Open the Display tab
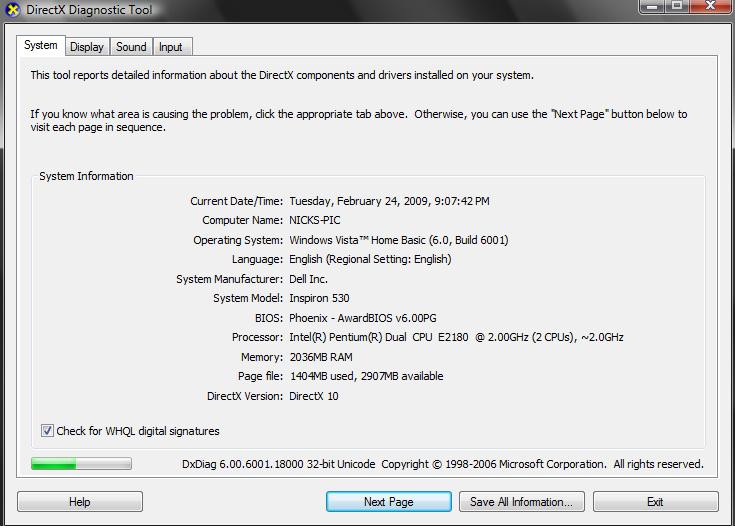 (x=87, y=47)
